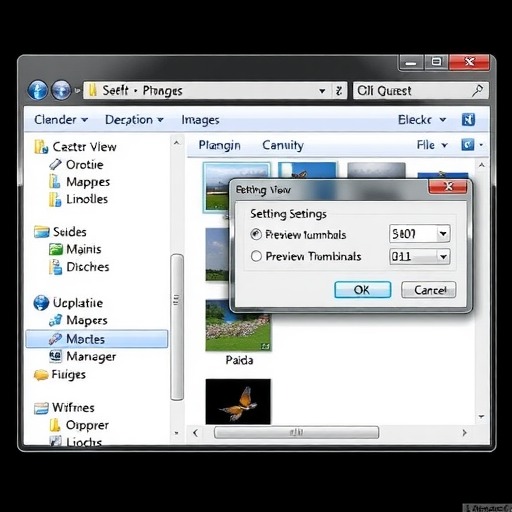Click the Dicches document icon
The width and height of the screenshot is (512, 512).
coord(56,267)
